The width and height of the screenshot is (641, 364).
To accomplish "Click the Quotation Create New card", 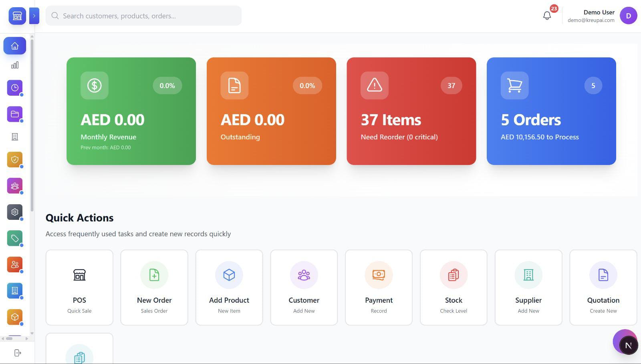I will click(x=603, y=287).
